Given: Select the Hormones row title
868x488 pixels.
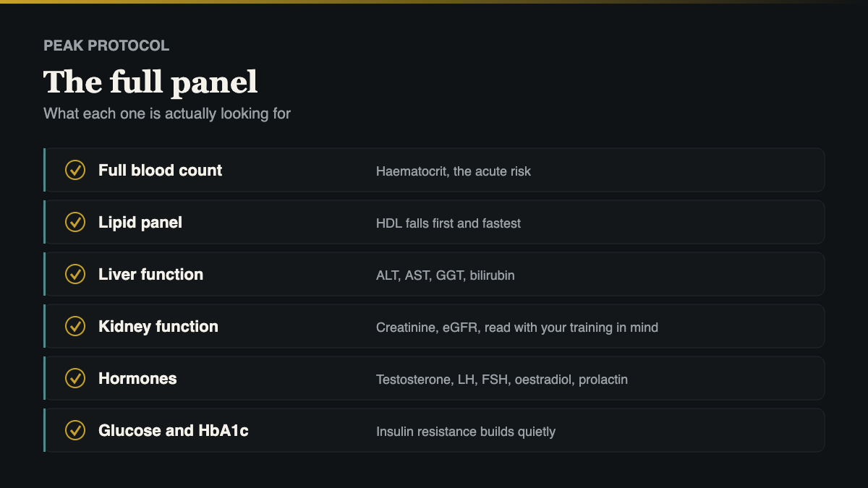Looking at the screenshot, I should (137, 379).
